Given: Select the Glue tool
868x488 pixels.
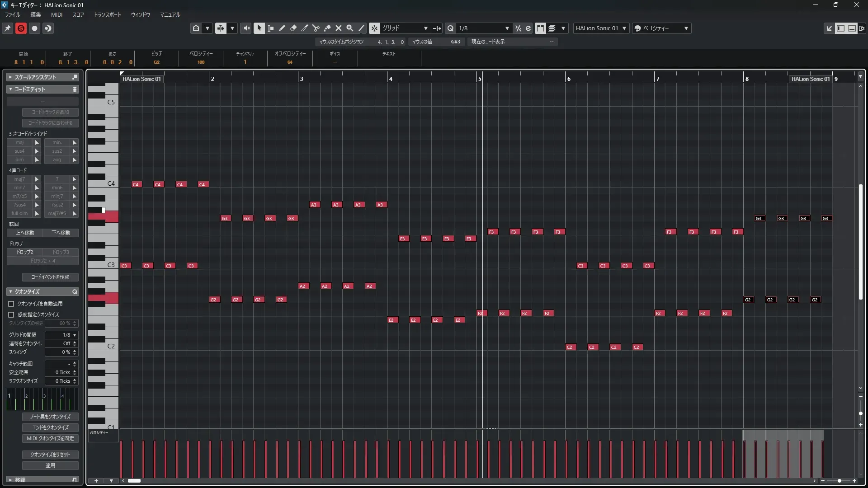Looking at the screenshot, I should (x=327, y=28).
